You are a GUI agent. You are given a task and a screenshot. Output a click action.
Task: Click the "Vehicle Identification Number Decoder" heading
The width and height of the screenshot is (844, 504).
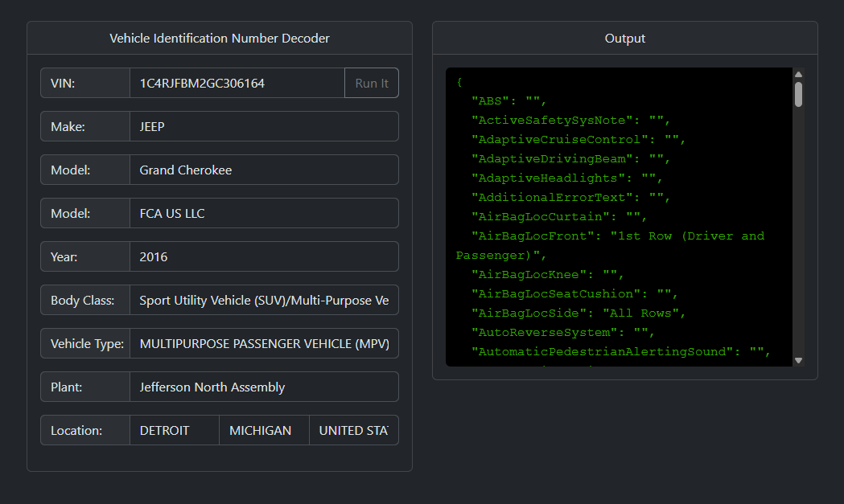(220, 39)
